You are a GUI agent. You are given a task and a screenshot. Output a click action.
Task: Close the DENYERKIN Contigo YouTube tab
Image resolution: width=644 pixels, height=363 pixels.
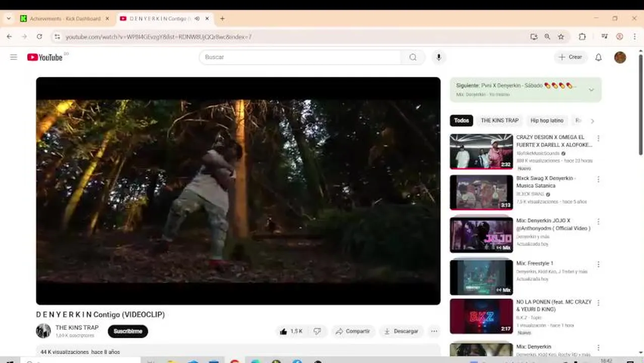point(207,19)
